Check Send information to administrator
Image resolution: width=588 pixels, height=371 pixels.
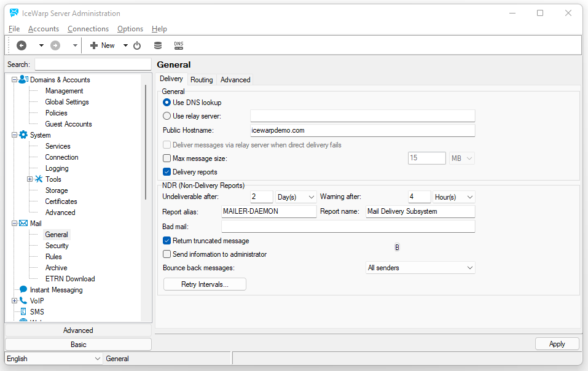point(167,254)
